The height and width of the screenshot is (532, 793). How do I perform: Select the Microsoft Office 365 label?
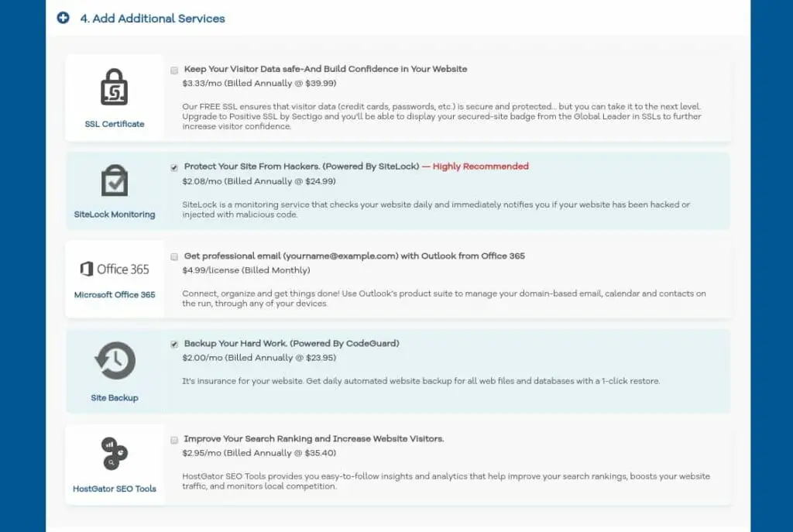pos(115,295)
